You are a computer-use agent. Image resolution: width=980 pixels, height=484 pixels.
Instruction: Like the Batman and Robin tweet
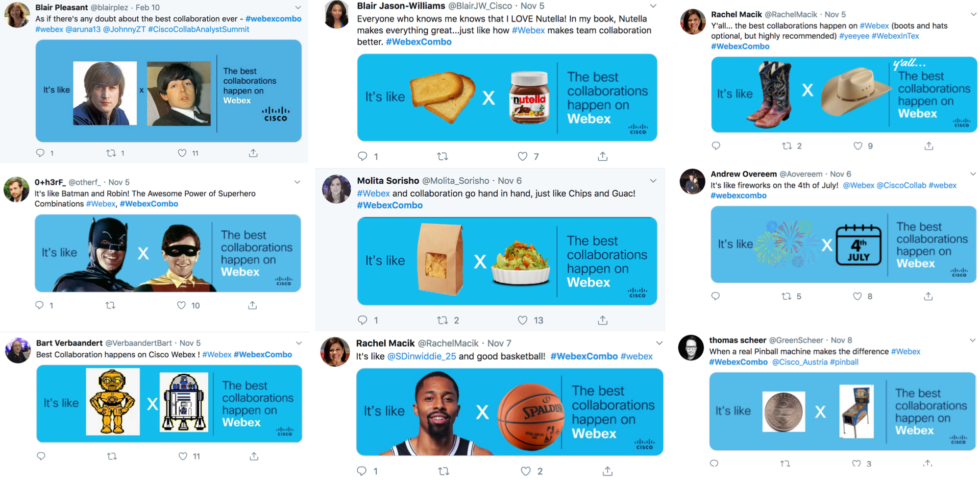tap(181, 305)
